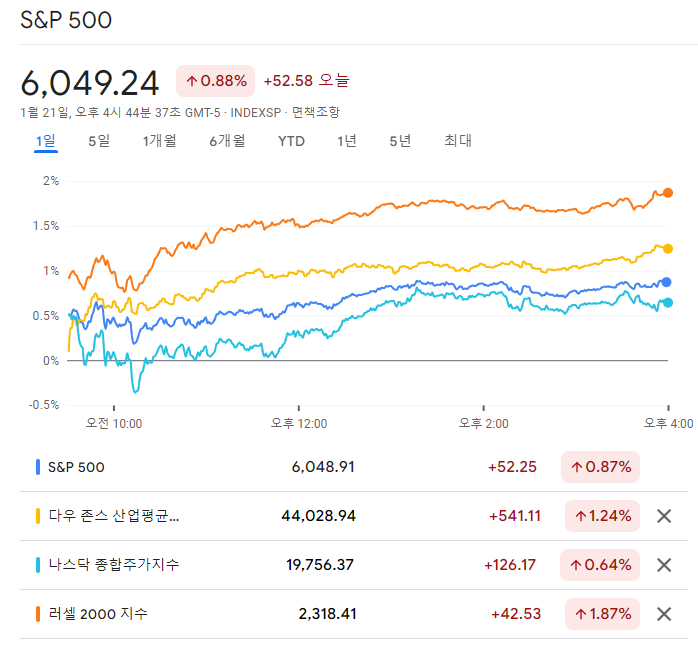Click the blue endpoint dot on chart

point(666,282)
